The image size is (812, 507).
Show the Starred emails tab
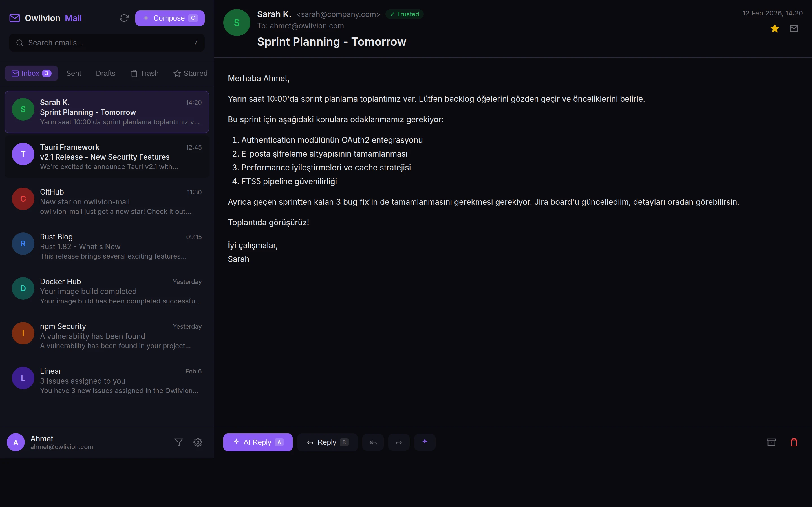coord(190,73)
